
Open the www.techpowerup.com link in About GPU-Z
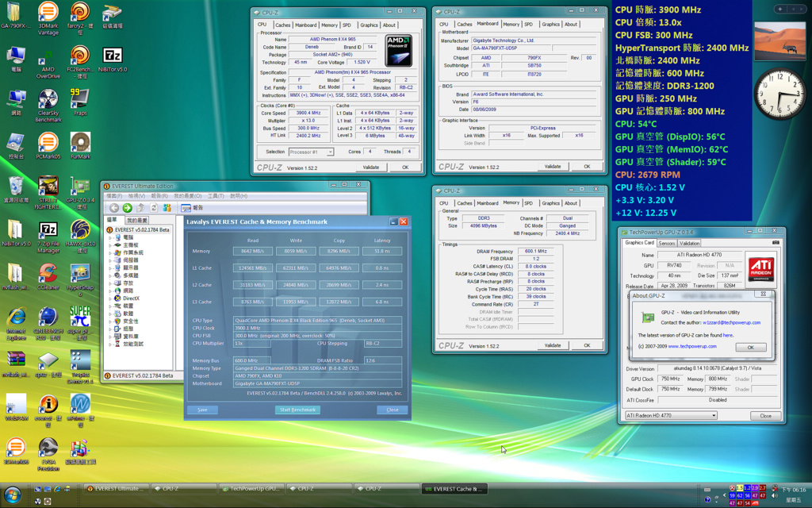(692, 346)
